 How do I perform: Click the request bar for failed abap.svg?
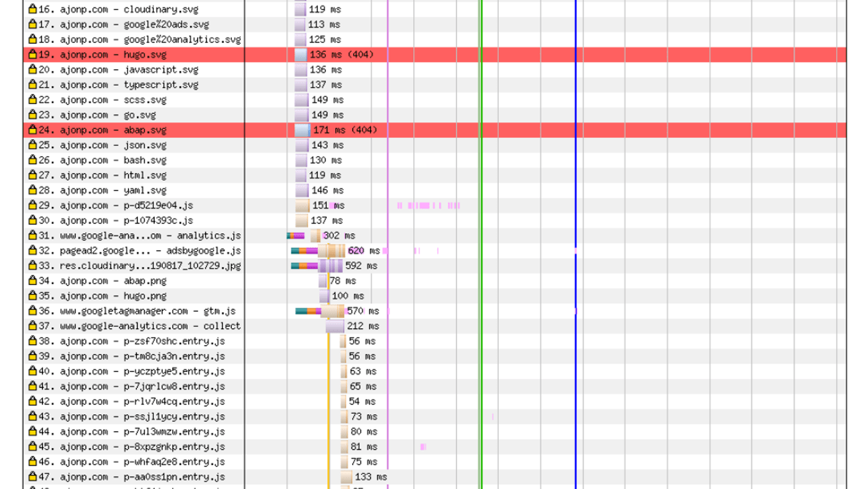[302, 130]
